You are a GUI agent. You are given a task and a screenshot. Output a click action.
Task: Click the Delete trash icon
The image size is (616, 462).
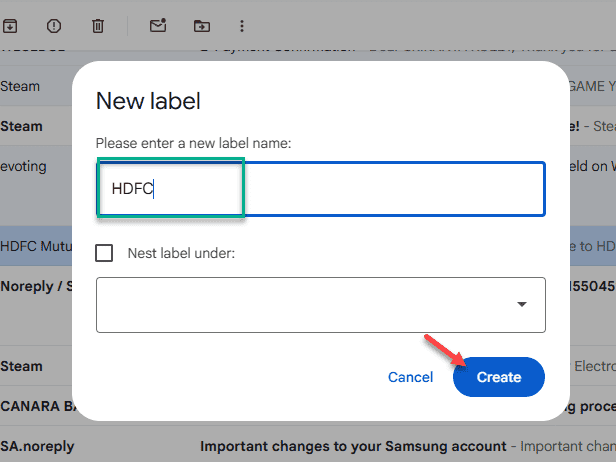(x=98, y=26)
